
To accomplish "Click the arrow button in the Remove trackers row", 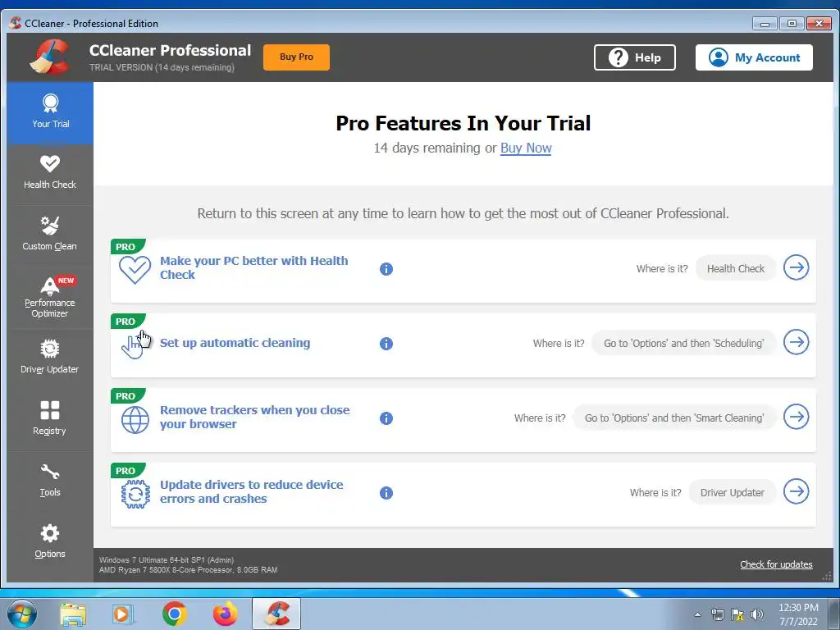I will [797, 417].
